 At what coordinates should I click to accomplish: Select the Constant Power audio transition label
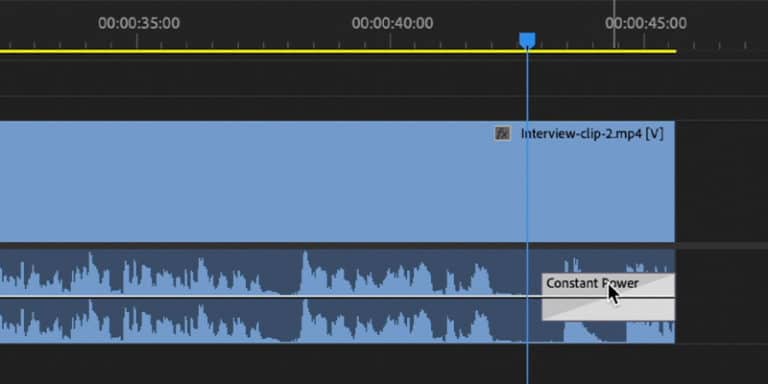click(x=592, y=283)
